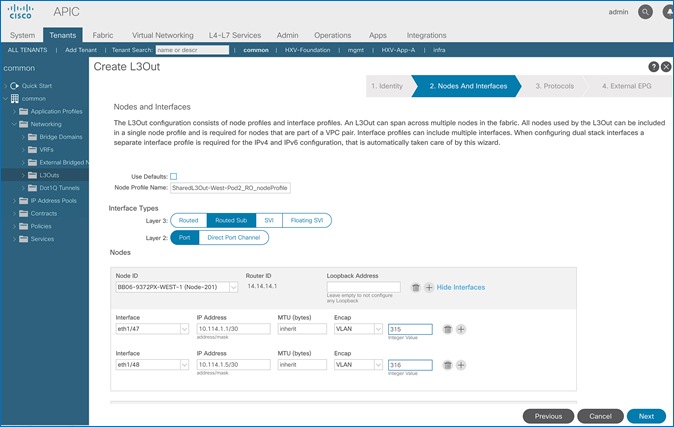674x427 pixels.
Task: Open the L4-L7 Services tab
Action: (x=235, y=35)
